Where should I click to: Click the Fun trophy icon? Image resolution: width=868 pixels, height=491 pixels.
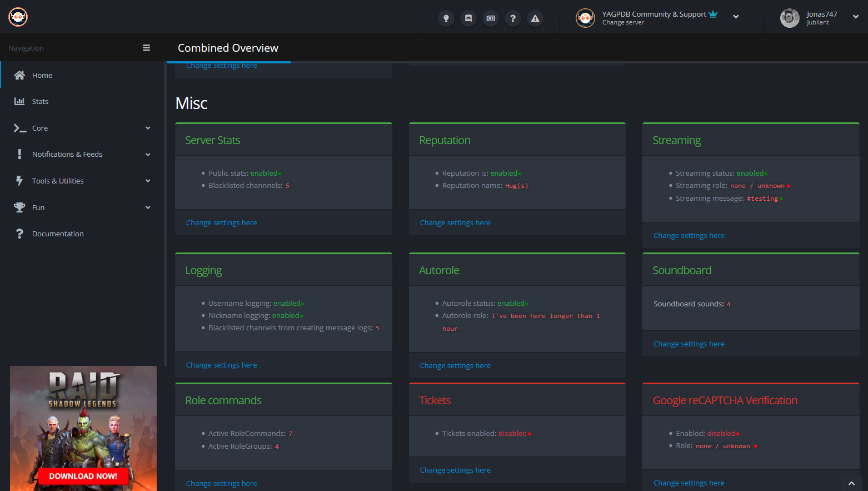(x=19, y=207)
